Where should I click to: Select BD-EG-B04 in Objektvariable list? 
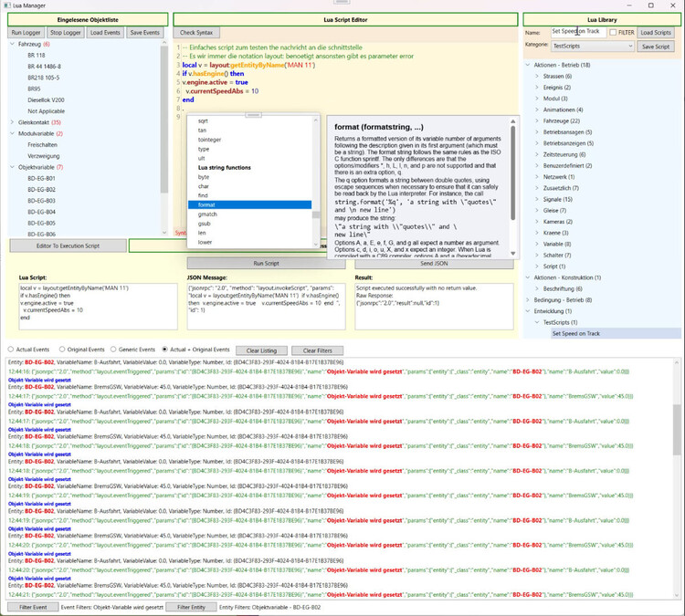(41, 212)
